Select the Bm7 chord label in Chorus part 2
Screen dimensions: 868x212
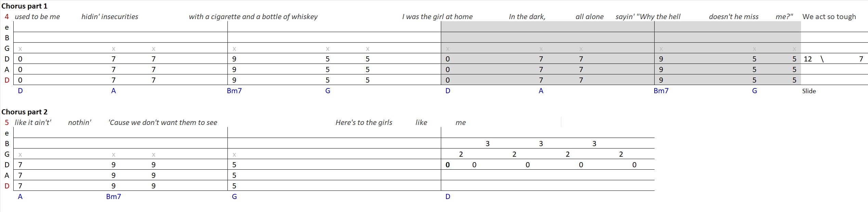click(x=114, y=197)
